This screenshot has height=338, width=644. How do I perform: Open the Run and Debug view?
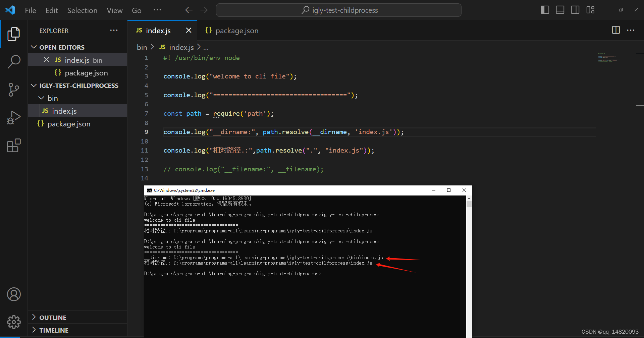tap(14, 117)
